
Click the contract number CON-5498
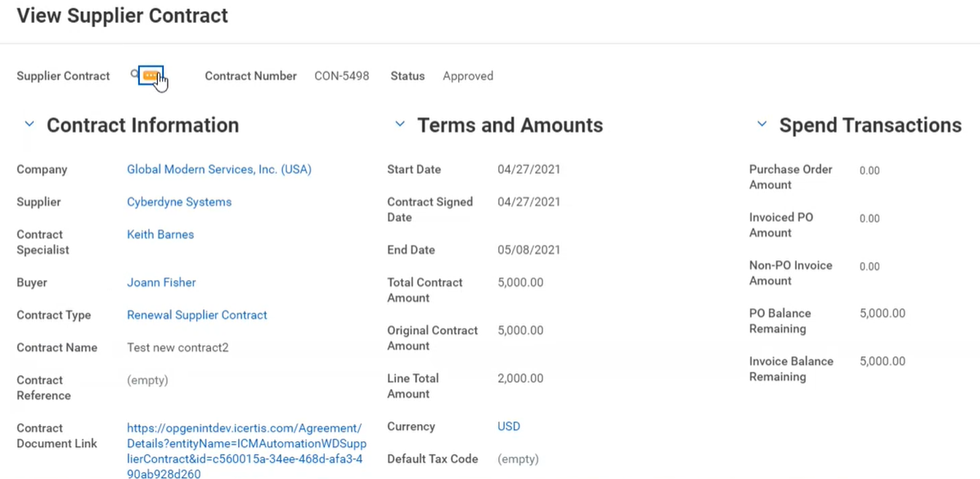click(341, 76)
